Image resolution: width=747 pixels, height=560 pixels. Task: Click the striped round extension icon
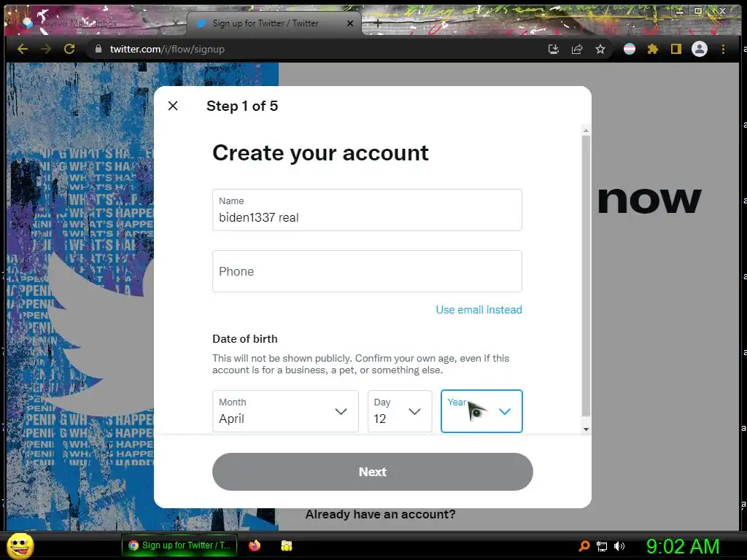click(630, 49)
